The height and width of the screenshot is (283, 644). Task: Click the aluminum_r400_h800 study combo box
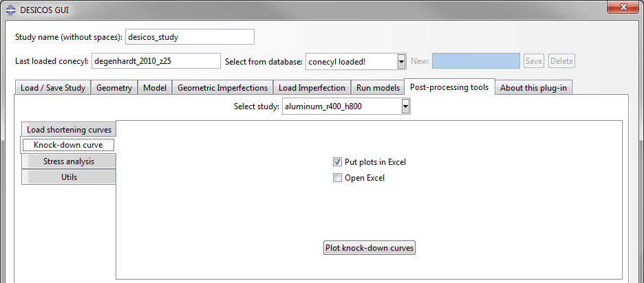click(x=346, y=107)
